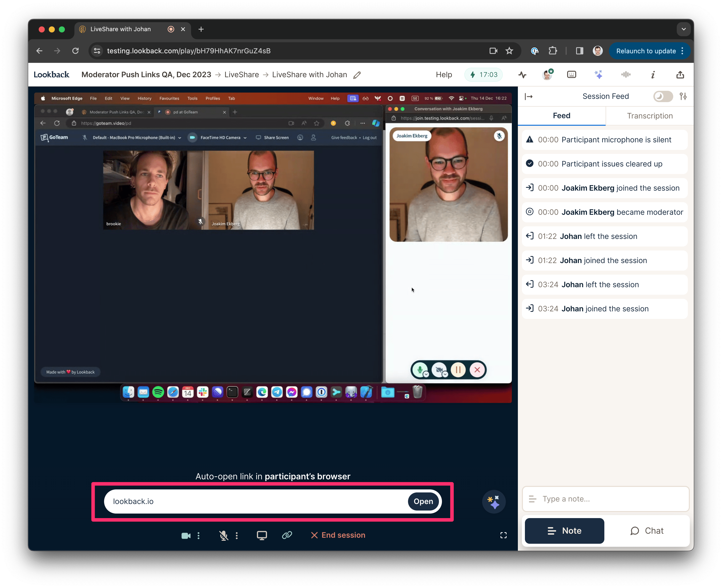Click the recorded screen video area
Image resolution: width=722 pixels, height=588 pixels.
tap(273, 247)
